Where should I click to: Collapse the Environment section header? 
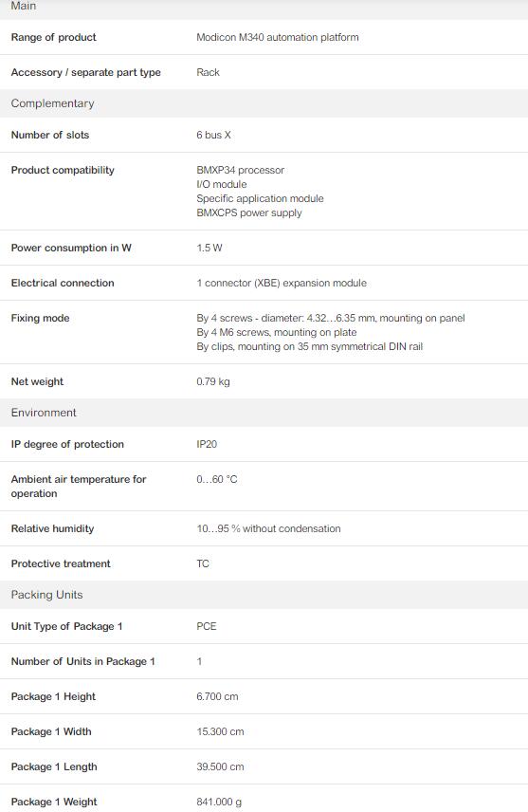pyautogui.click(x=264, y=413)
